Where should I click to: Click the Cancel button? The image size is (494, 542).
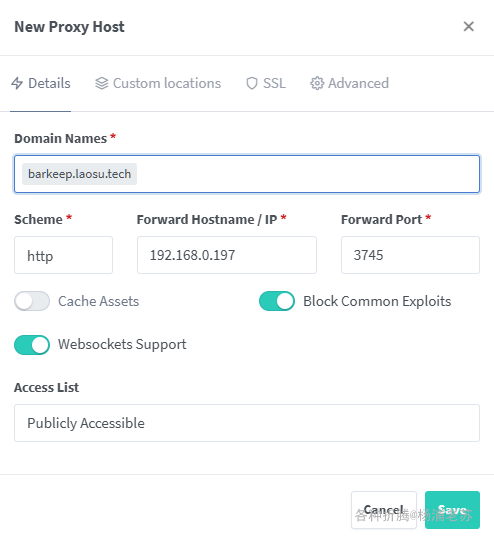tap(384, 510)
